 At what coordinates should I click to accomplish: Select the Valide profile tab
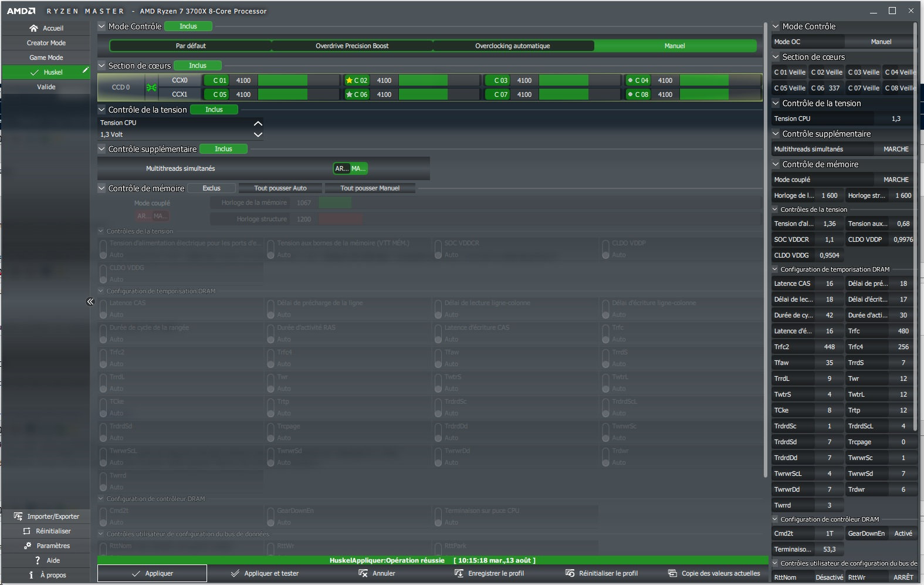tap(46, 87)
